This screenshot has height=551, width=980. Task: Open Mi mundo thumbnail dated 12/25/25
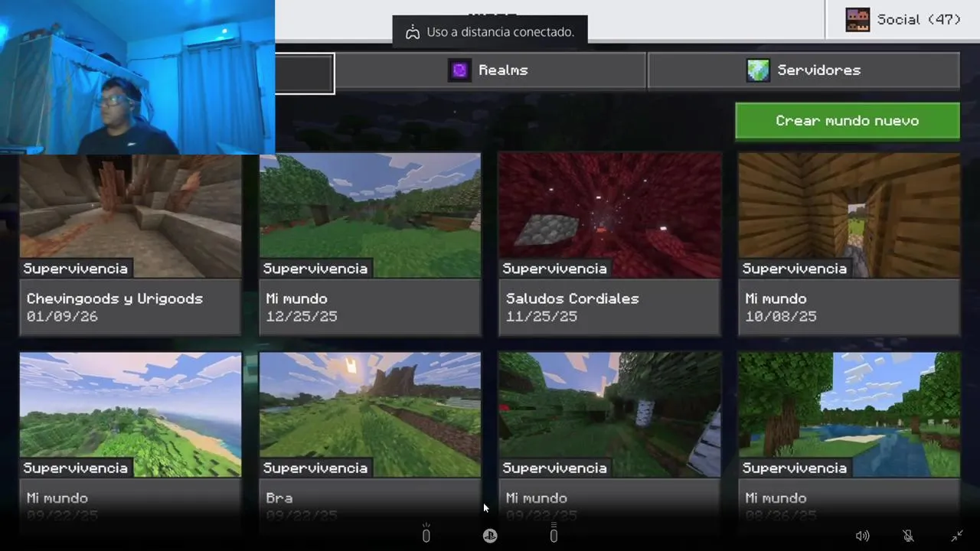[370, 216]
